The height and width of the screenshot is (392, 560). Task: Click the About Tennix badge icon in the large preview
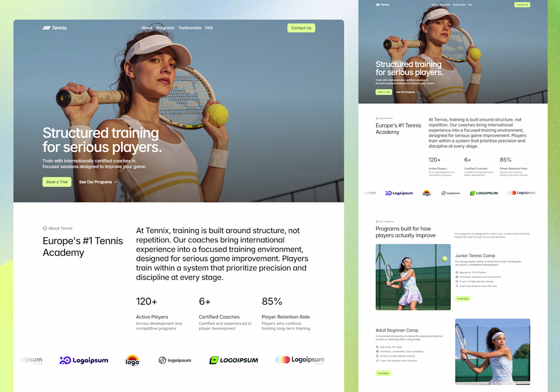[x=45, y=229]
